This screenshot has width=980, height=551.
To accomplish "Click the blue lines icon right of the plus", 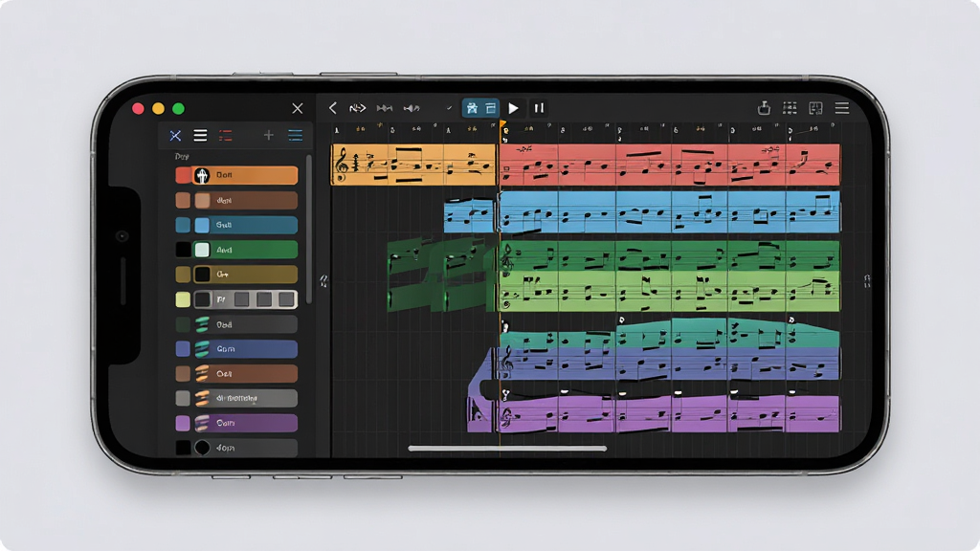I will [296, 135].
